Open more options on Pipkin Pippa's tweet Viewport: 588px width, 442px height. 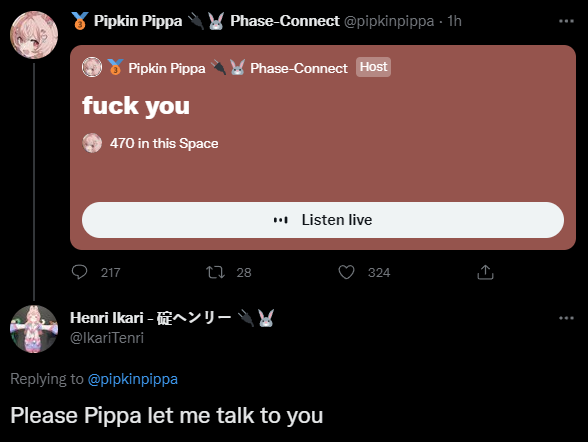[566, 21]
